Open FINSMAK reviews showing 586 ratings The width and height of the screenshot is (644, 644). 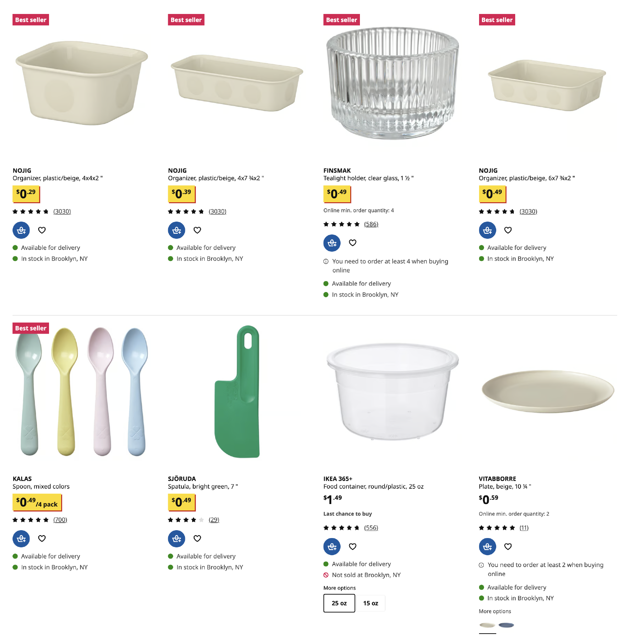(371, 224)
